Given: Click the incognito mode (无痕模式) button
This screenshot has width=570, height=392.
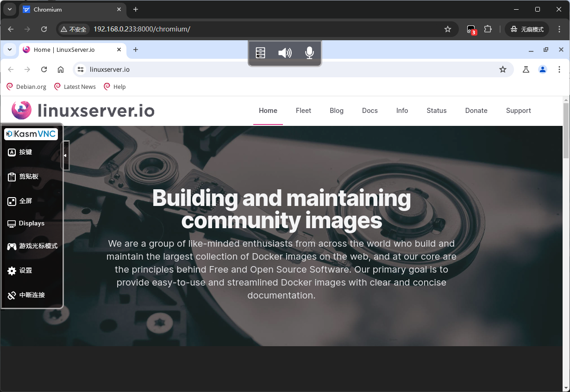Looking at the screenshot, I should tap(527, 29).
